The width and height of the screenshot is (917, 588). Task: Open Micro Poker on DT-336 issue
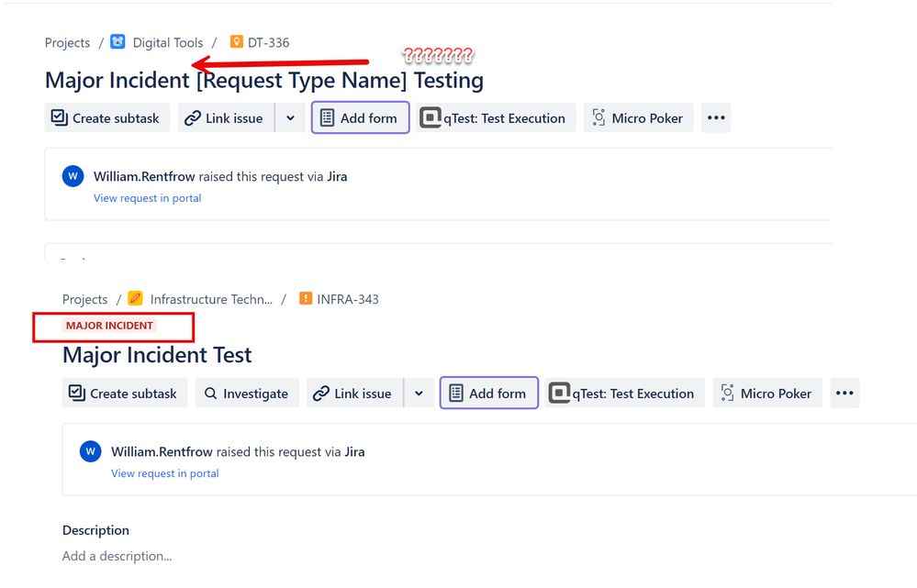639,118
